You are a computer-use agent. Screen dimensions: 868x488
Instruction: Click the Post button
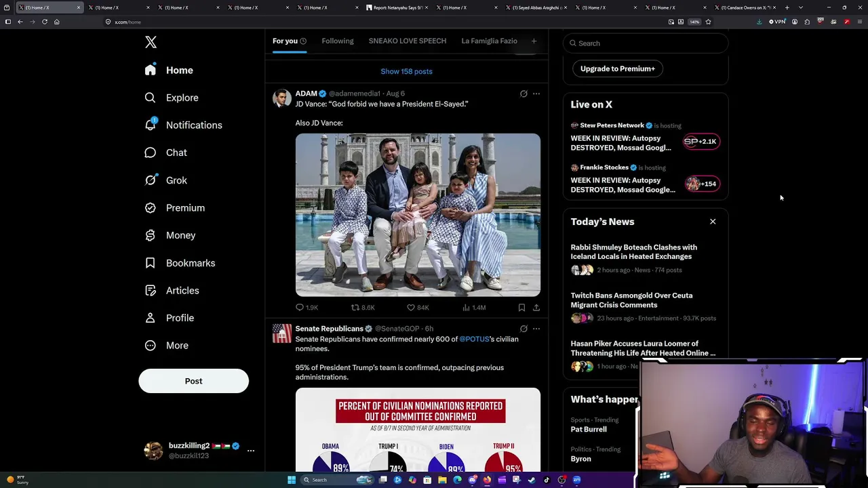[x=193, y=381]
